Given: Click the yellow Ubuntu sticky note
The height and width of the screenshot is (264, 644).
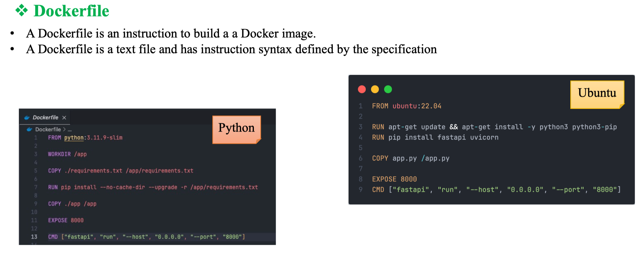Looking at the screenshot, I should pos(597,94).
